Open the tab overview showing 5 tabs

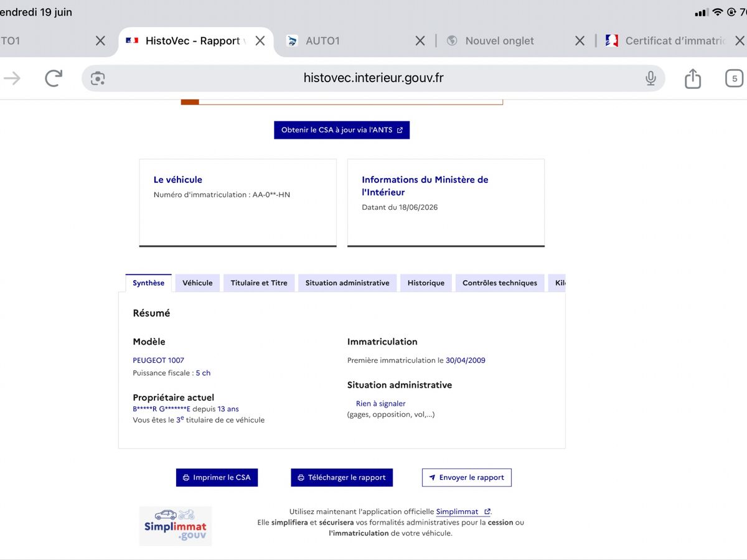735,78
